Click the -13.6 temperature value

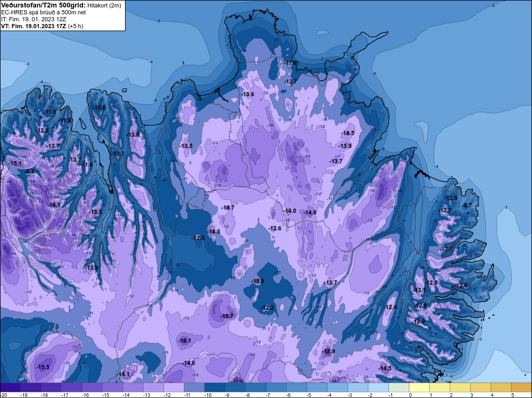point(247,94)
